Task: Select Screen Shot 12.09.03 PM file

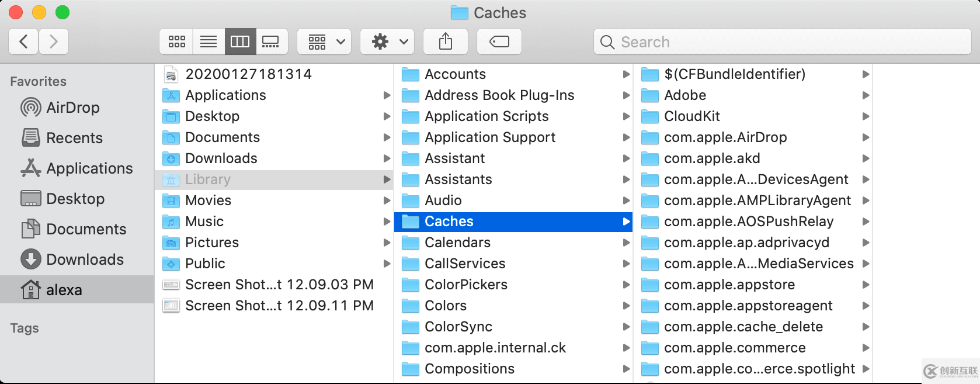Action: point(274,285)
